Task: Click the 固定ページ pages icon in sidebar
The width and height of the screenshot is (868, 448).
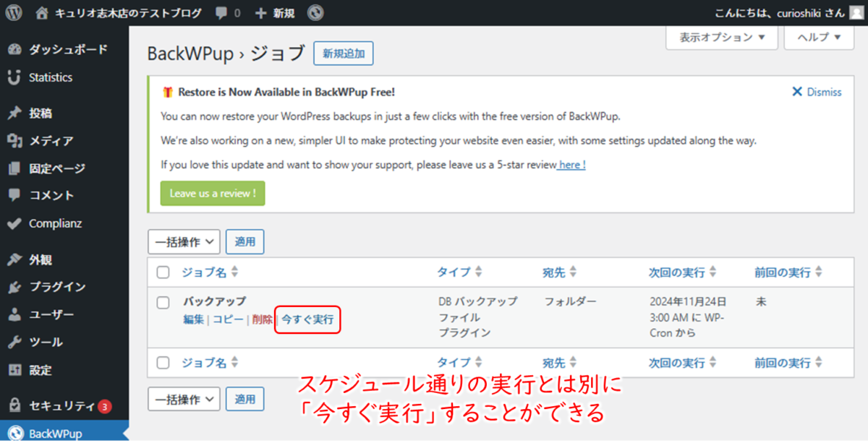Action: coord(14,168)
